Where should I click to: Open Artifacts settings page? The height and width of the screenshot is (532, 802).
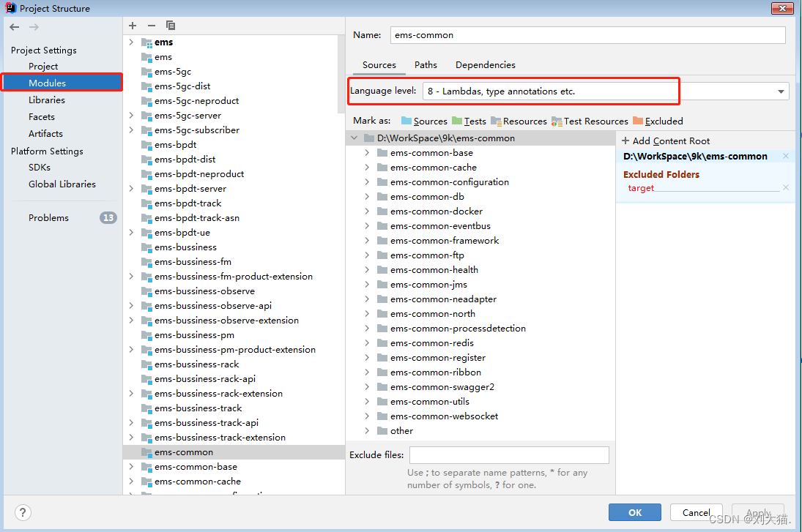pos(45,134)
